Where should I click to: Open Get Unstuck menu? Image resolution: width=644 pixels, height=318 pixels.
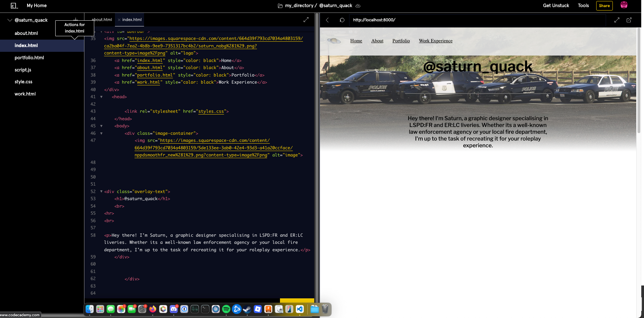click(556, 5)
